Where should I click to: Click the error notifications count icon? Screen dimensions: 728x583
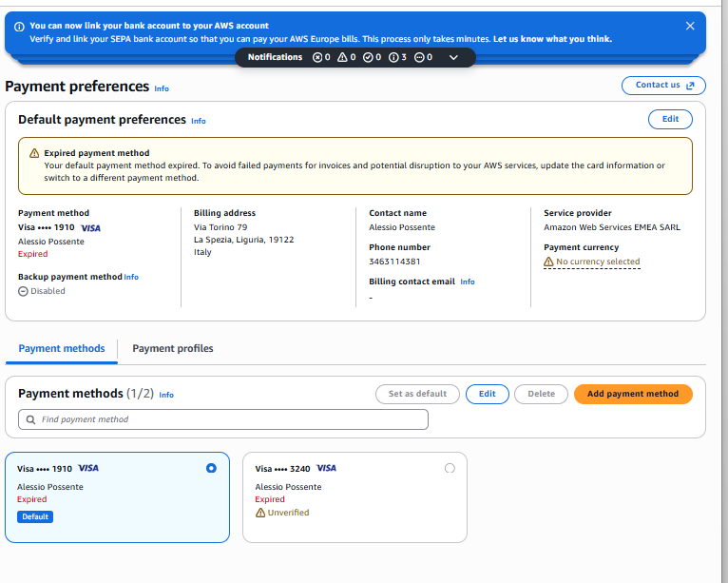pyautogui.click(x=317, y=57)
